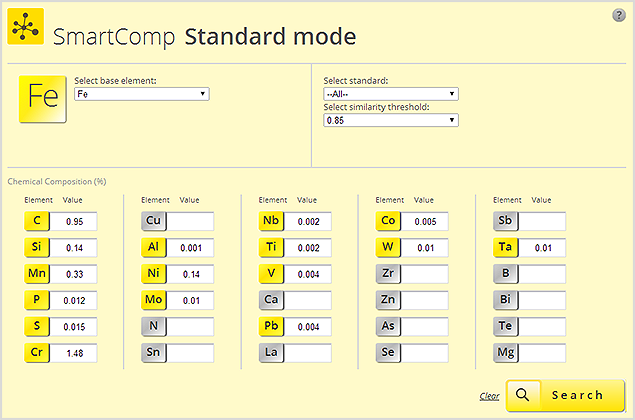Click the V value field showing 0.004
The height and width of the screenshot is (420, 635).
pos(308,274)
